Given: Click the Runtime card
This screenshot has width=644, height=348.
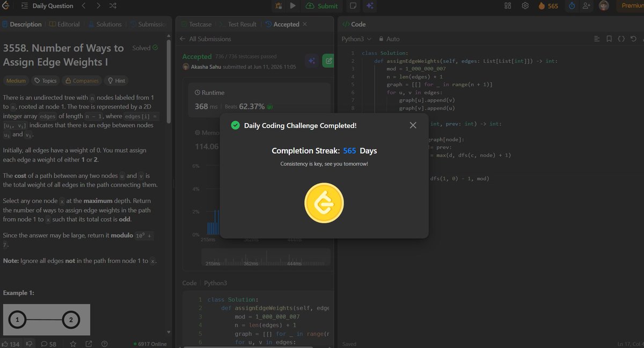Looking at the screenshot, I should [259, 100].
